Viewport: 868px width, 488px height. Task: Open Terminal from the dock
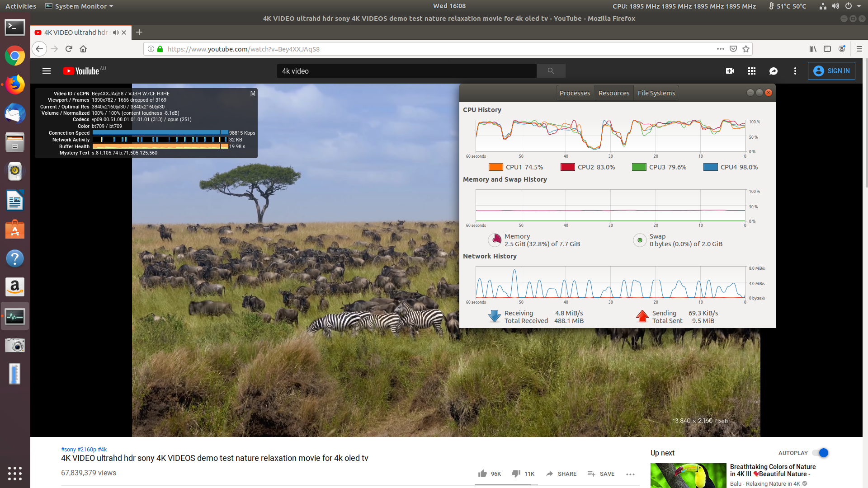(15, 28)
